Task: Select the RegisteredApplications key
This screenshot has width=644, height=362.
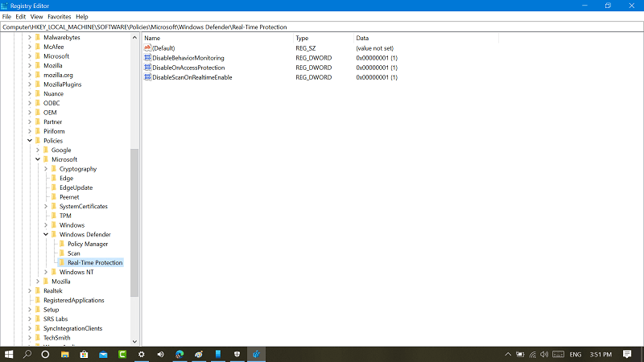Action: (x=74, y=300)
